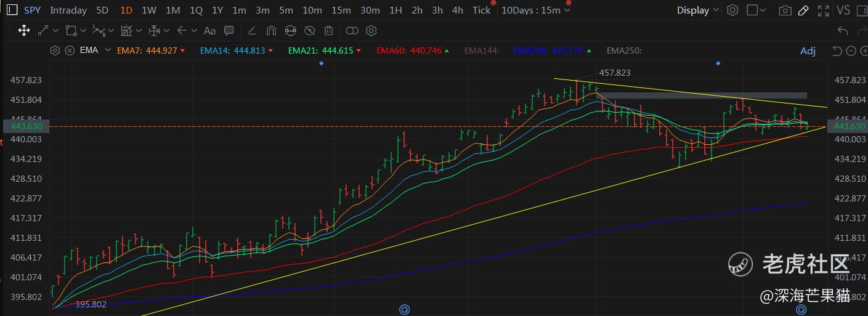Viewport: 868px width, 316px height.
Task: Click the SPY ticker symbol
Action: point(32,10)
